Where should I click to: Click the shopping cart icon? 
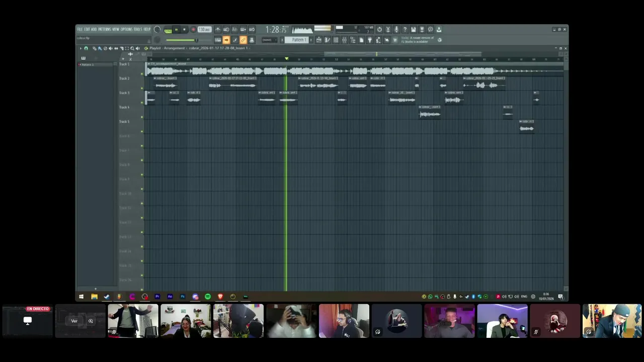point(394,40)
